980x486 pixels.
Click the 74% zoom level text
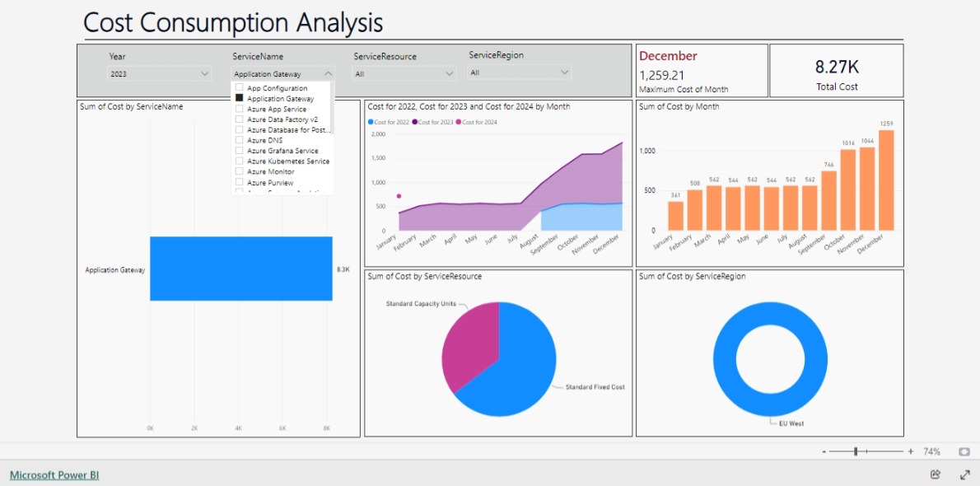pos(931,451)
